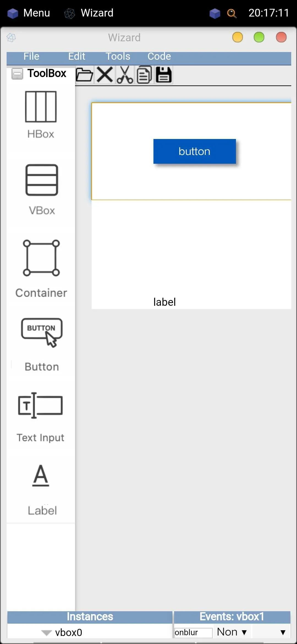Collapse the ToolBox panel toggle
Image resolution: width=297 pixels, height=644 pixels.
click(17, 73)
